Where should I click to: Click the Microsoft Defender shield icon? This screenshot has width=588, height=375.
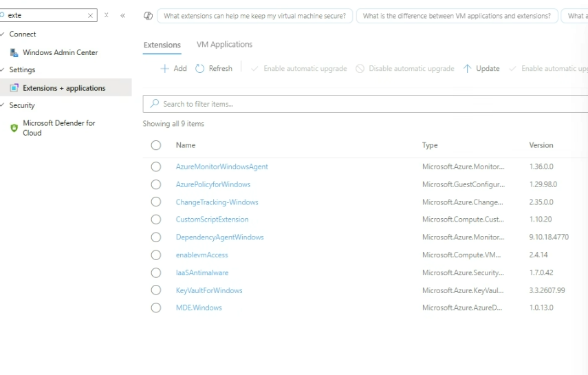pos(14,128)
